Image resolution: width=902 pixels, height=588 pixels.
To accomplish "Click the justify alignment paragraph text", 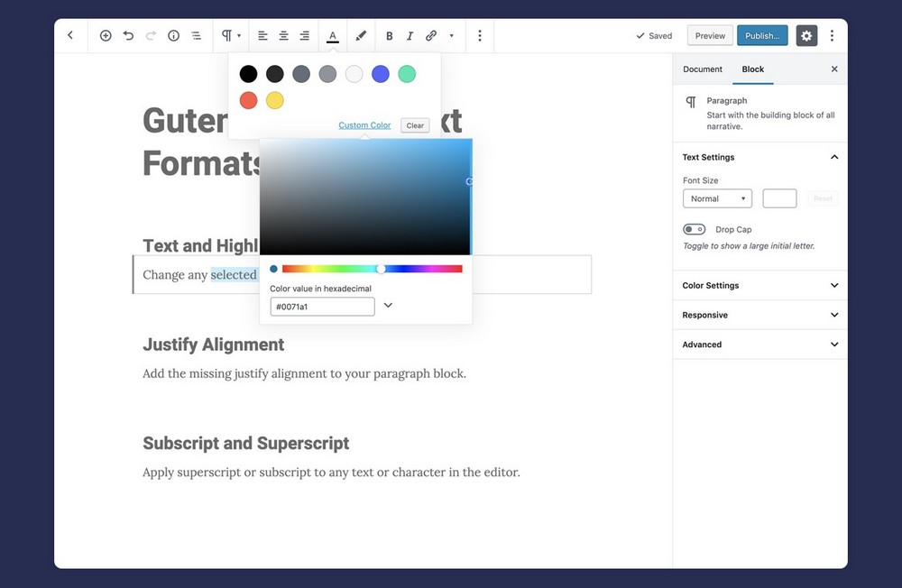I will [x=304, y=373].
